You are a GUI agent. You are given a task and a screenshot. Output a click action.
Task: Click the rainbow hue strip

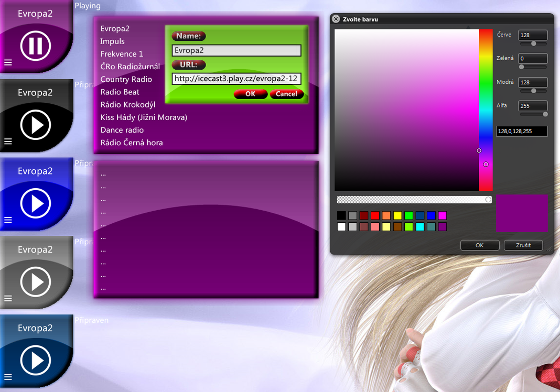[x=486, y=110]
